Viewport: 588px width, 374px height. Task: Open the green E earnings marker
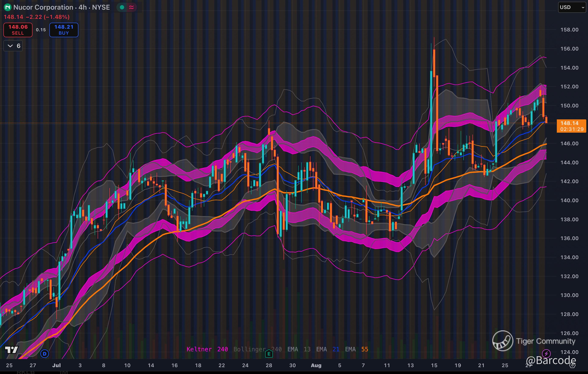pyautogui.click(x=269, y=353)
